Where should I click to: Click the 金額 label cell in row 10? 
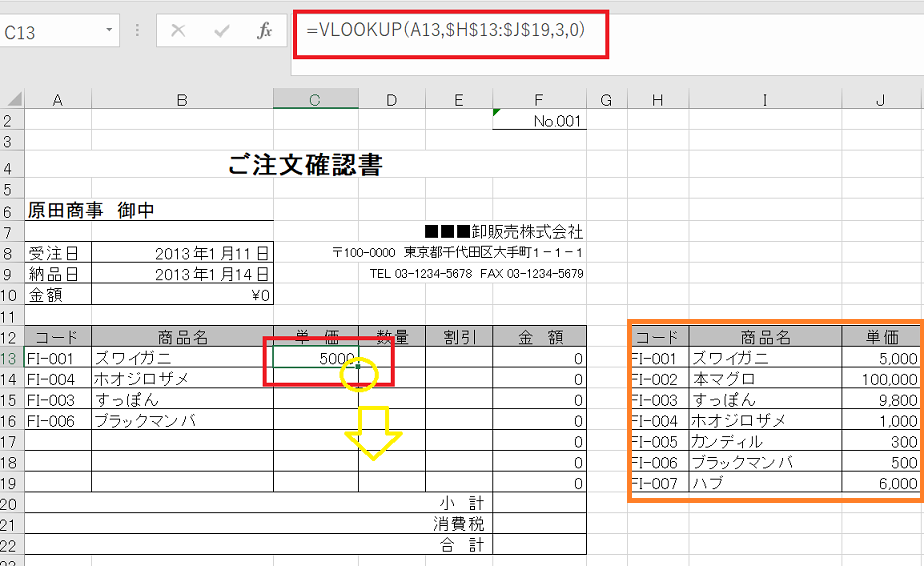coord(58,295)
